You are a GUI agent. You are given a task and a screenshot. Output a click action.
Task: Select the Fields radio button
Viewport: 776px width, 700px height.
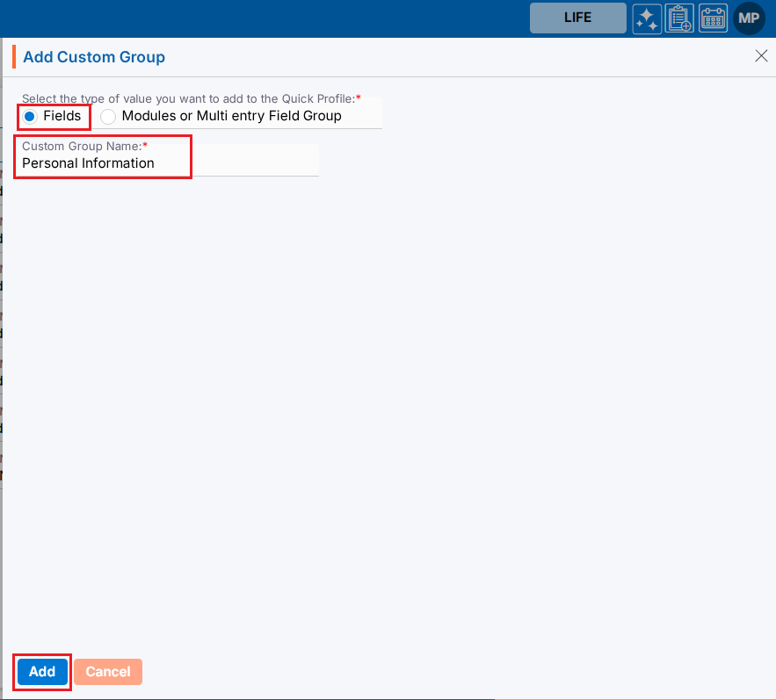point(29,116)
